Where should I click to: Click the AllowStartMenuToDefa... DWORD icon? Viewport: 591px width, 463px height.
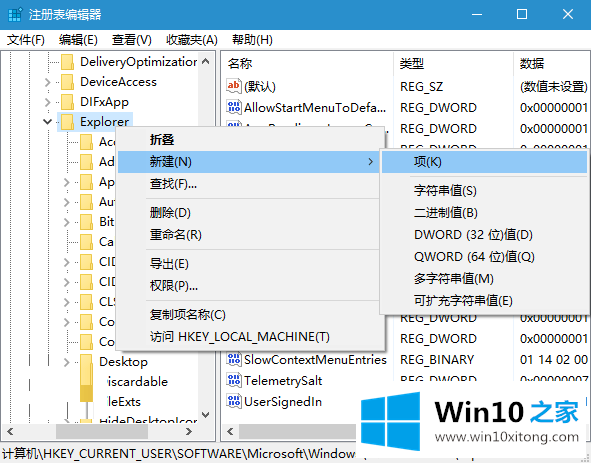click(234, 107)
